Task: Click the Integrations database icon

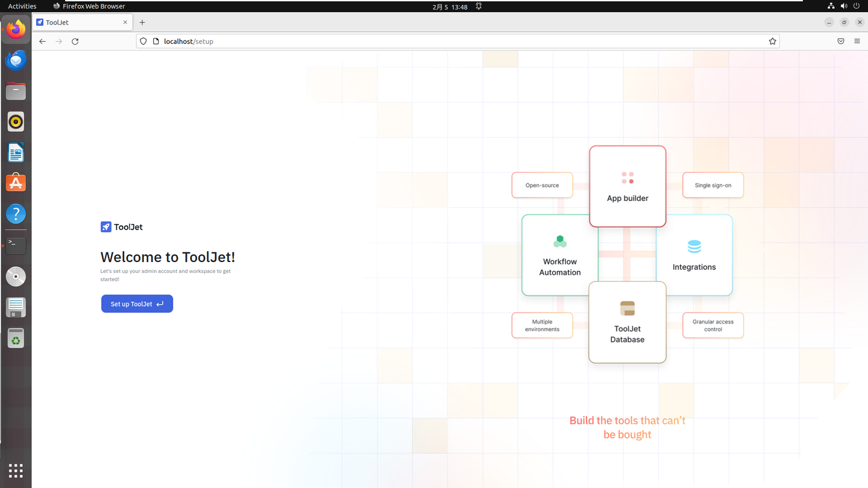Action: [694, 246]
